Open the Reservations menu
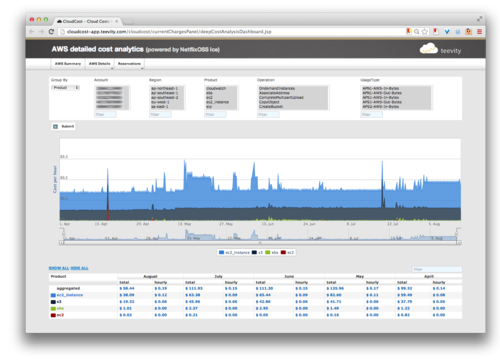Screen dimensions: 500x360 coord(129,64)
